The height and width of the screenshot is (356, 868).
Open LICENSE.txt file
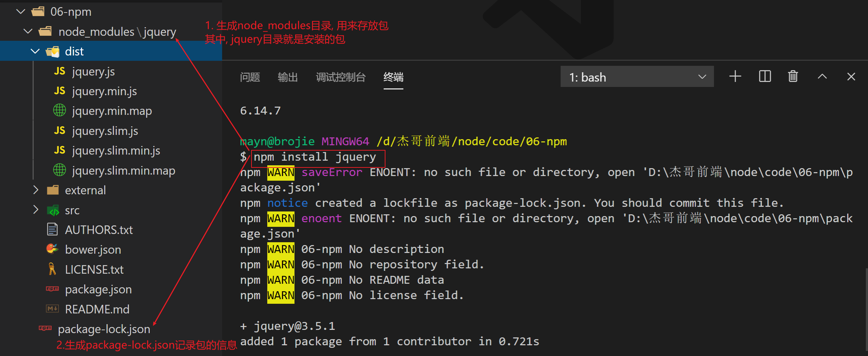[94, 269]
